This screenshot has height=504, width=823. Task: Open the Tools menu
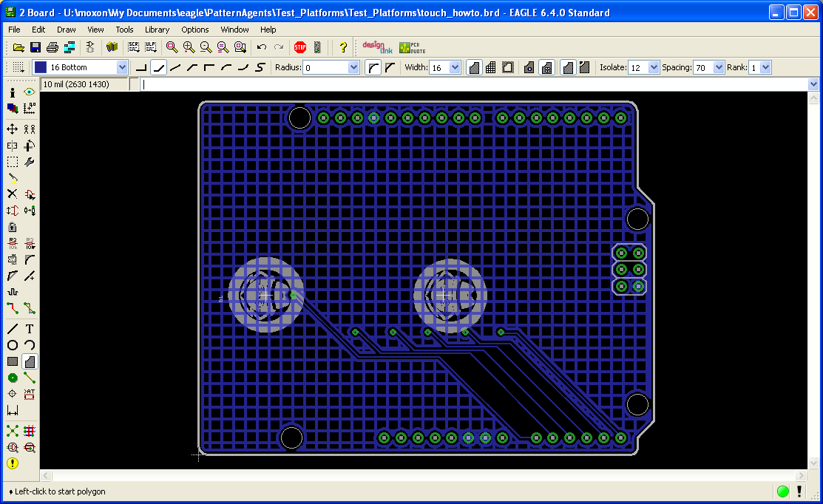(x=124, y=30)
